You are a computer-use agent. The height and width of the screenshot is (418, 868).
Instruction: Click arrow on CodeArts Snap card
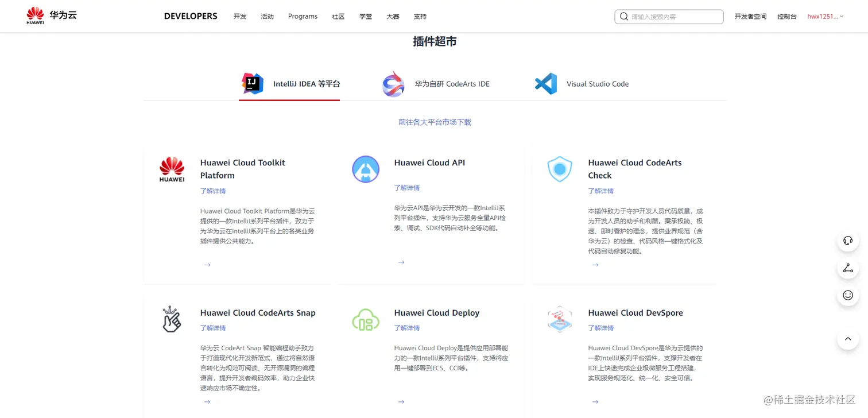[207, 402]
